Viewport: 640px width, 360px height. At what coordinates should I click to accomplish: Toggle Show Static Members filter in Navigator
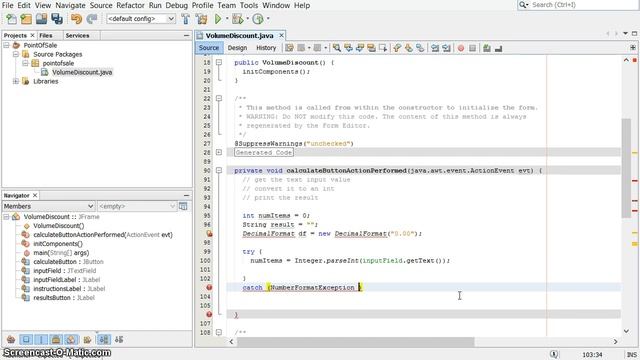41,340
